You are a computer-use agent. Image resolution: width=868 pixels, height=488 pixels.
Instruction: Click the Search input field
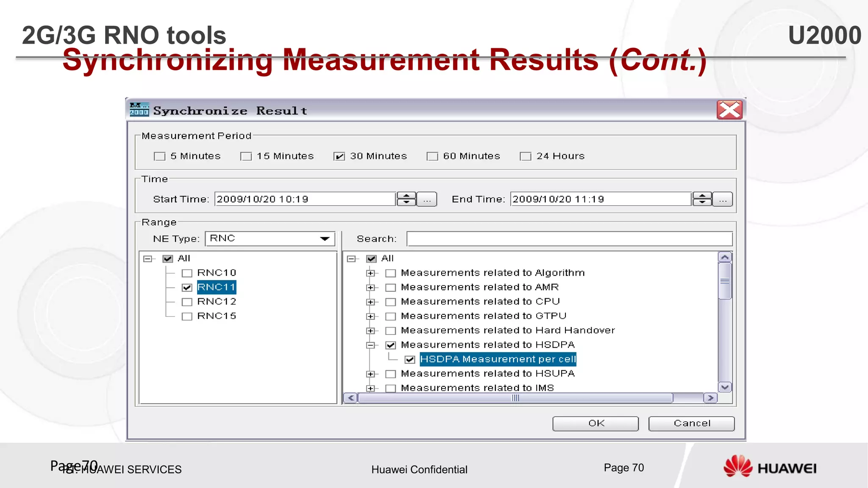click(570, 239)
